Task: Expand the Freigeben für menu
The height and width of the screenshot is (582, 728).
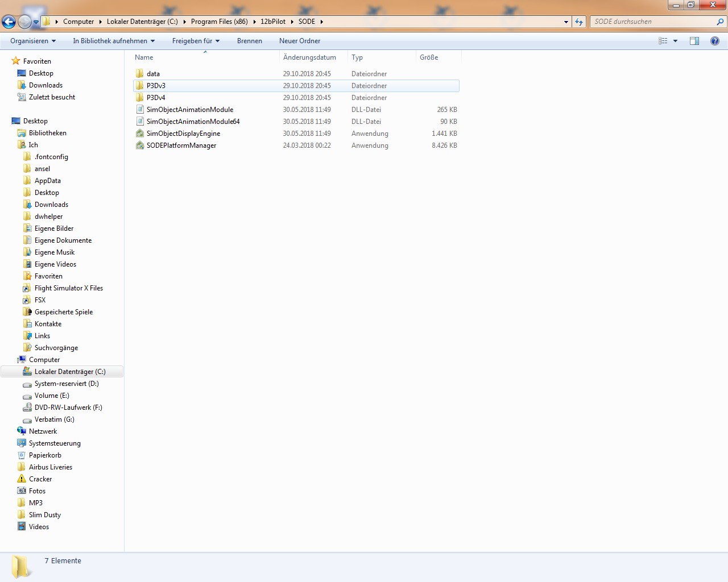Action: 196,41
